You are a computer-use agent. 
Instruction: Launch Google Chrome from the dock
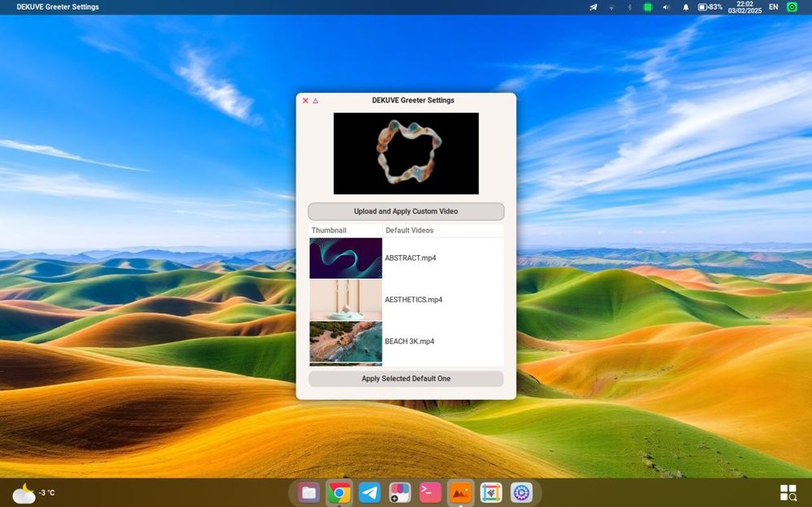[339, 492]
